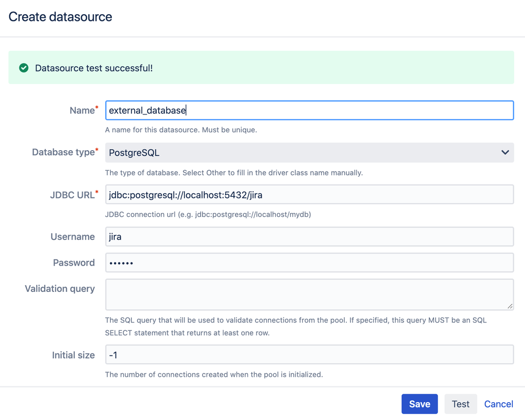Click into the JDBC URL input
This screenshot has height=420, width=525.
point(309,194)
